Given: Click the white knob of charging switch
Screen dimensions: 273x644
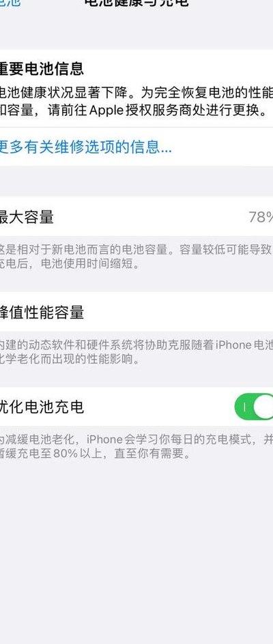Looking at the screenshot, I should [x=264, y=407].
